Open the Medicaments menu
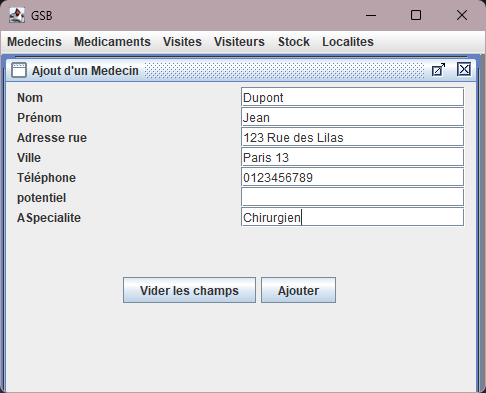Screen dimensions: 486x393 pyautogui.click(x=112, y=42)
